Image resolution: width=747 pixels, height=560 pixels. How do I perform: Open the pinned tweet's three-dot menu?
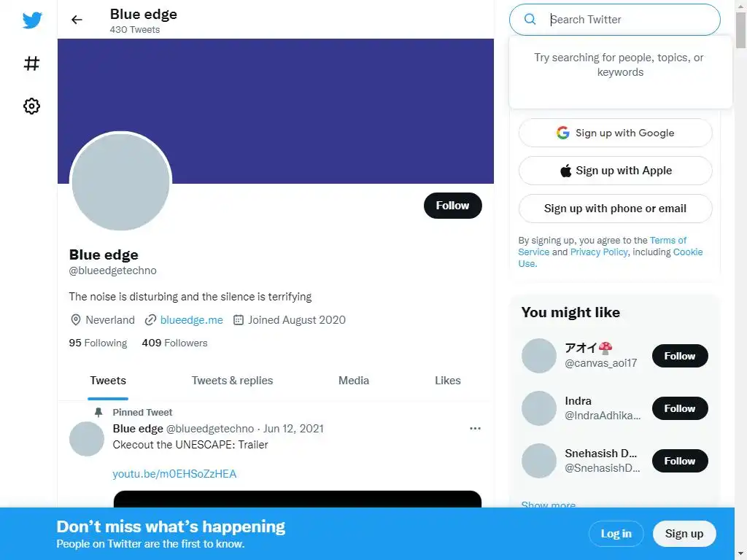pyautogui.click(x=475, y=429)
